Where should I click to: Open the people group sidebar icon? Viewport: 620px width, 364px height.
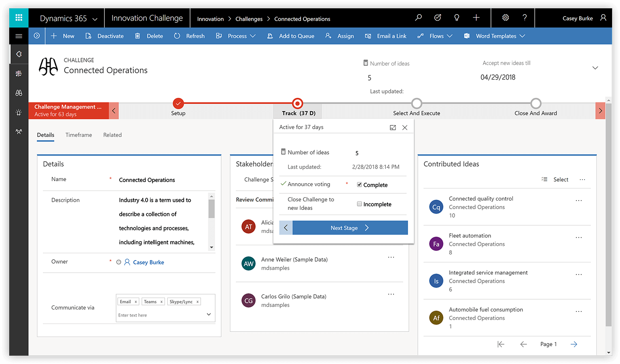19,132
